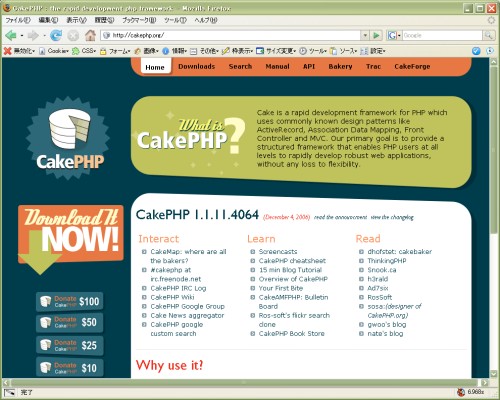Open the ツール (Tools) menu in the menu bar

(175, 20)
